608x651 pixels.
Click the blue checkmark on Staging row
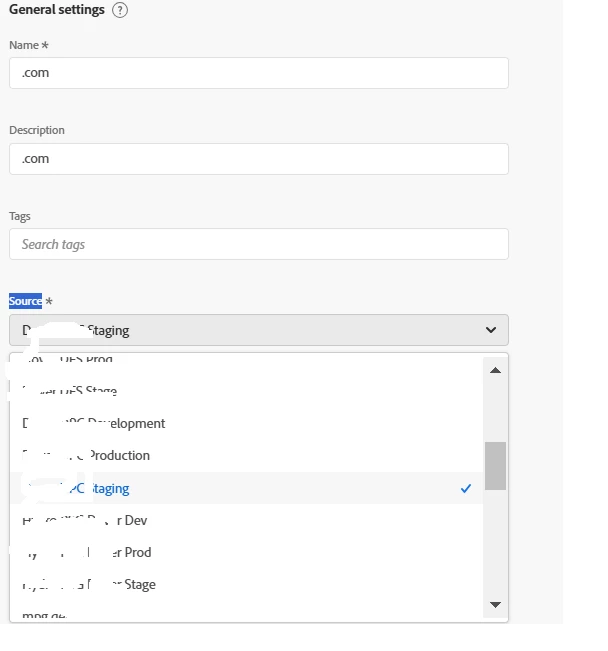point(466,488)
